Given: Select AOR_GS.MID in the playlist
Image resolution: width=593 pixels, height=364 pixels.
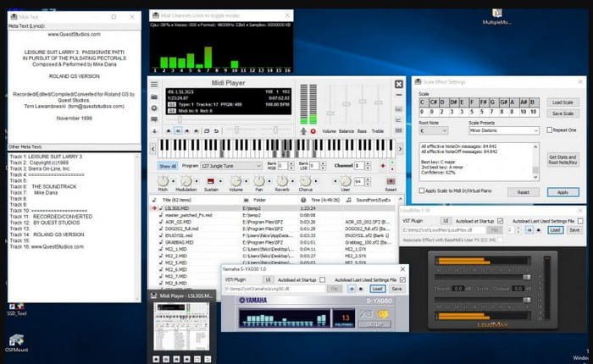Looking at the screenshot, I should pyautogui.click(x=178, y=222).
